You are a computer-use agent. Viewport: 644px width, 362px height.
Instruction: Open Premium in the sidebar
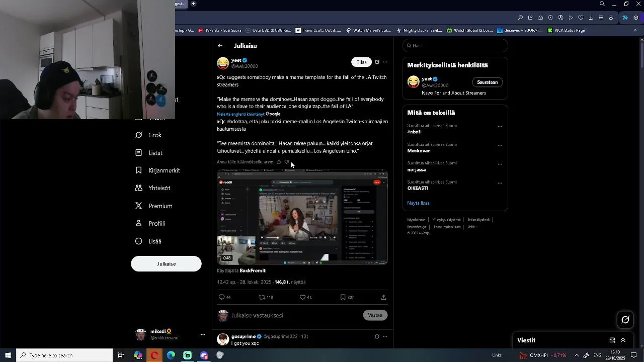[x=154, y=206]
